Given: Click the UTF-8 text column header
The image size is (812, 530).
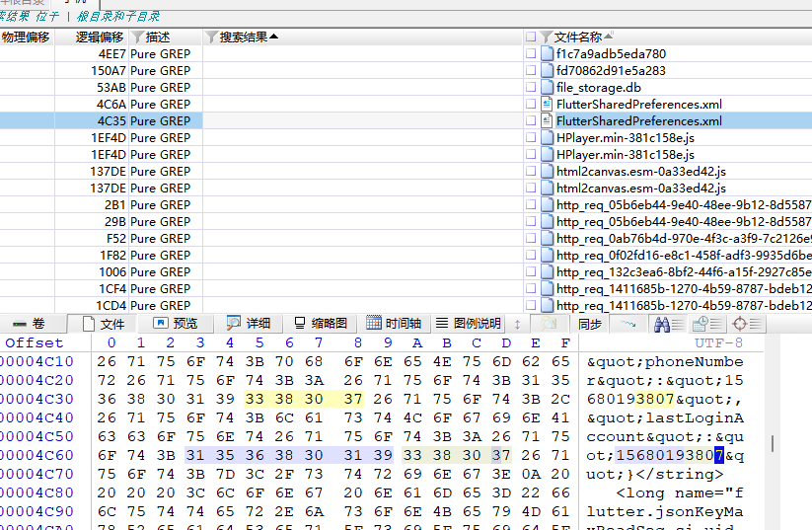Looking at the screenshot, I should point(718,342).
